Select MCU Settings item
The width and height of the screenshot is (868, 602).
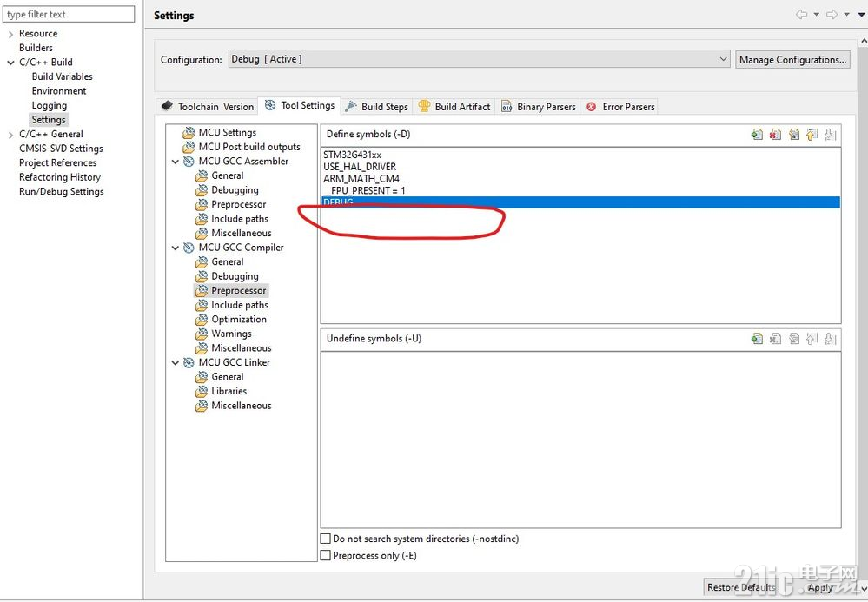(228, 132)
